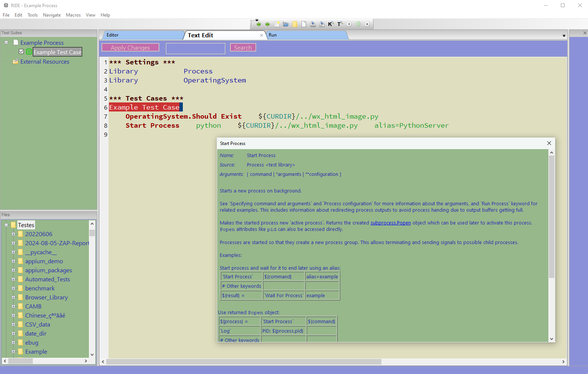Close the Start Process documentation popup
588x374 pixels.
549,143
